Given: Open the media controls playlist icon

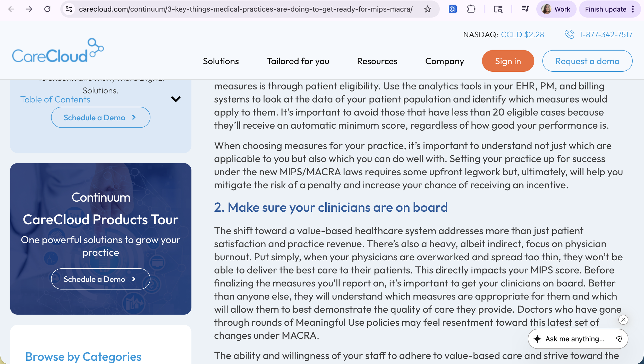Looking at the screenshot, I should click(525, 9).
